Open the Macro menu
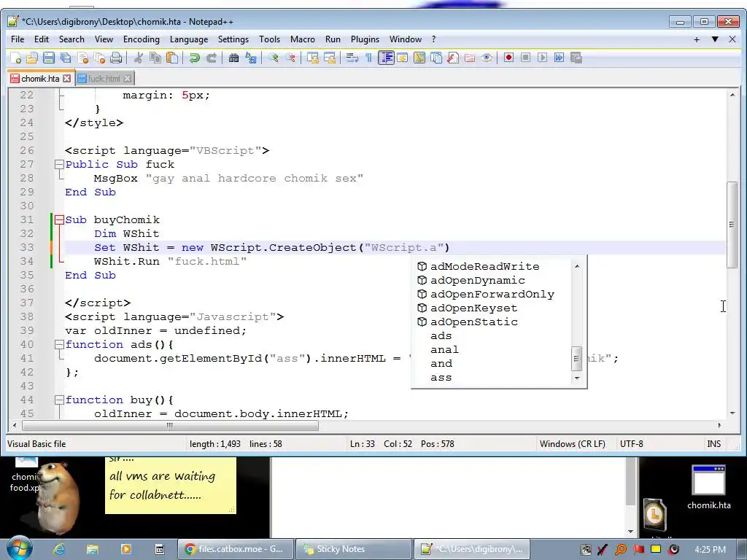 tap(303, 39)
